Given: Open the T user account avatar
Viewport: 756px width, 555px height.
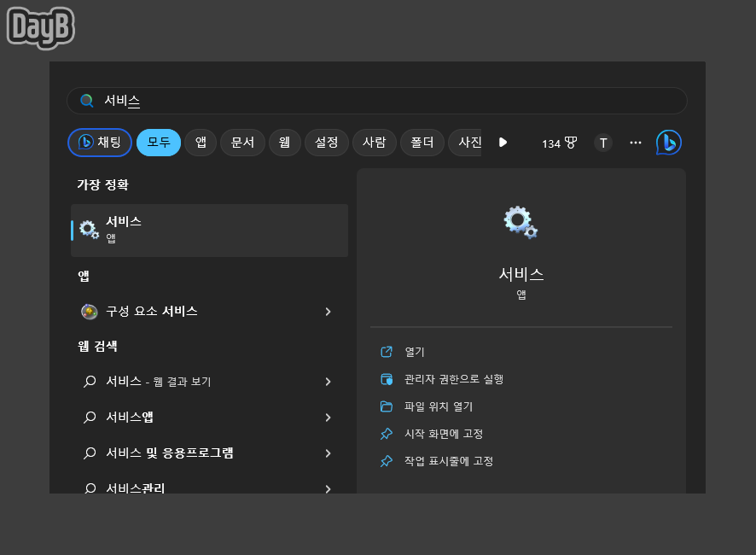Looking at the screenshot, I should click(x=602, y=143).
